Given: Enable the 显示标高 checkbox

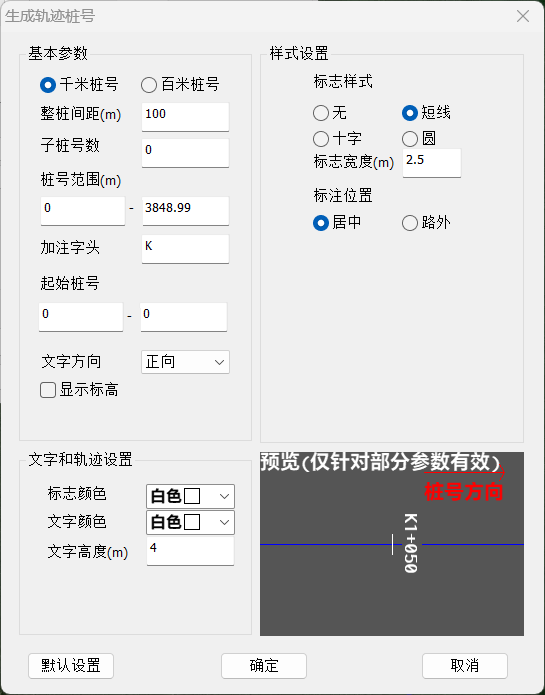Looking at the screenshot, I should pos(48,390).
